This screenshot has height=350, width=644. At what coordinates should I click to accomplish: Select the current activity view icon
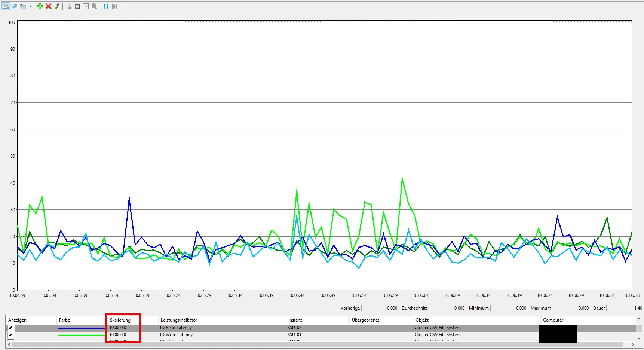6,6
